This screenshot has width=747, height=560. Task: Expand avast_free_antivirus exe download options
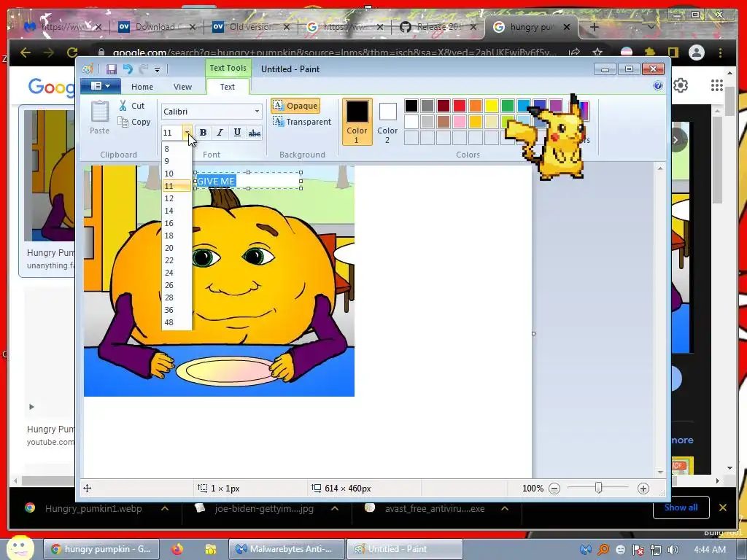(505, 508)
